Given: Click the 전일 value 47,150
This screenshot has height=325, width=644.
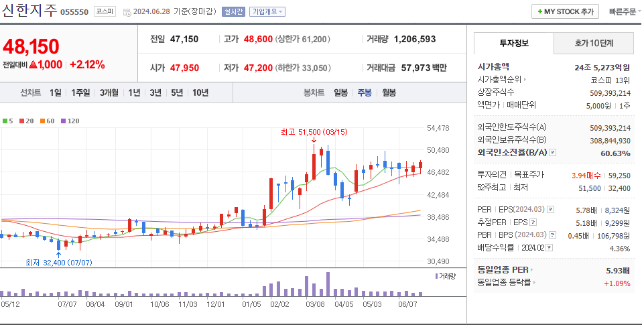Looking at the screenshot, I should (x=184, y=39).
